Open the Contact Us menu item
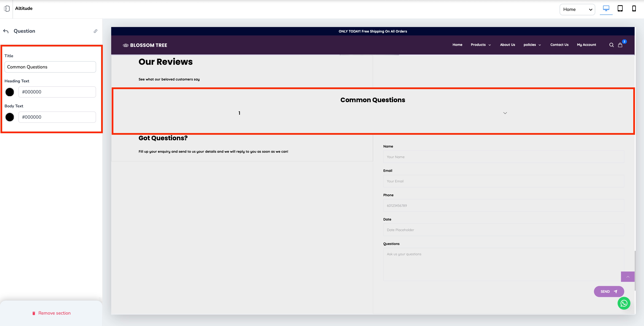The width and height of the screenshot is (644, 326). [x=559, y=45]
